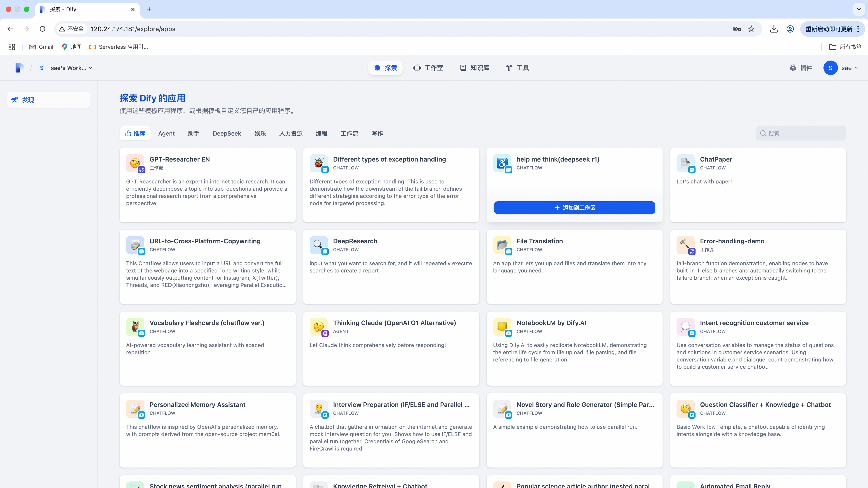868x488 pixels.
Task: Open the 工作室 section in top navigation
Action: [428, 68]
